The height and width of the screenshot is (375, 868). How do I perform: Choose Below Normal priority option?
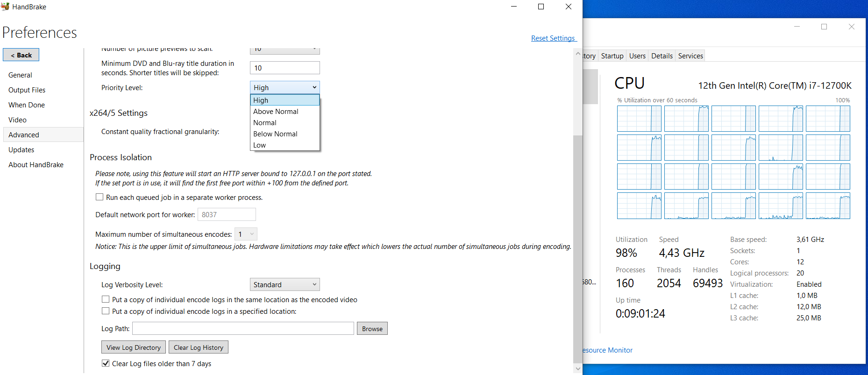click(x=285, y=134)
